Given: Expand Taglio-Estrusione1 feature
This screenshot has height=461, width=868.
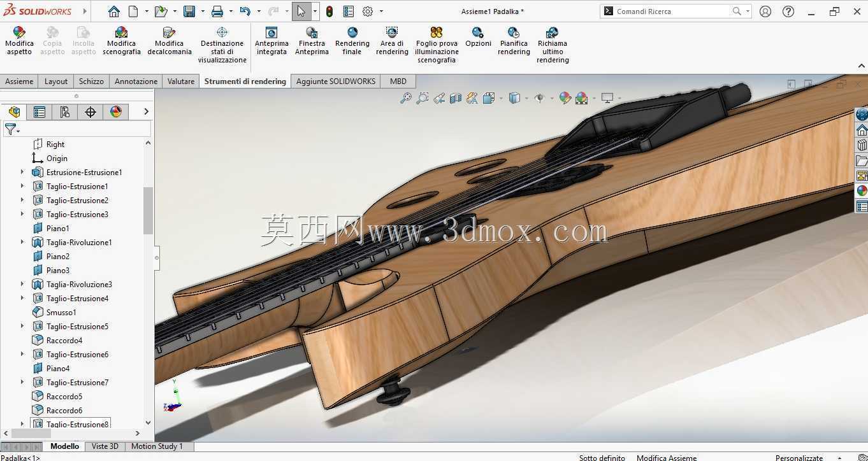Looking at the screenshot, I should pyautogui.click(x=22, y=186).
